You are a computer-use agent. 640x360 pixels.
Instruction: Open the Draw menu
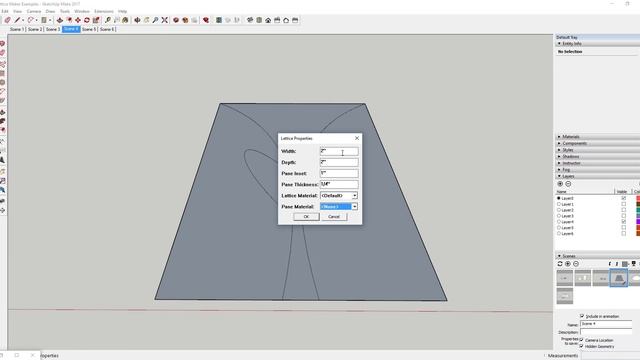(50, 11)
